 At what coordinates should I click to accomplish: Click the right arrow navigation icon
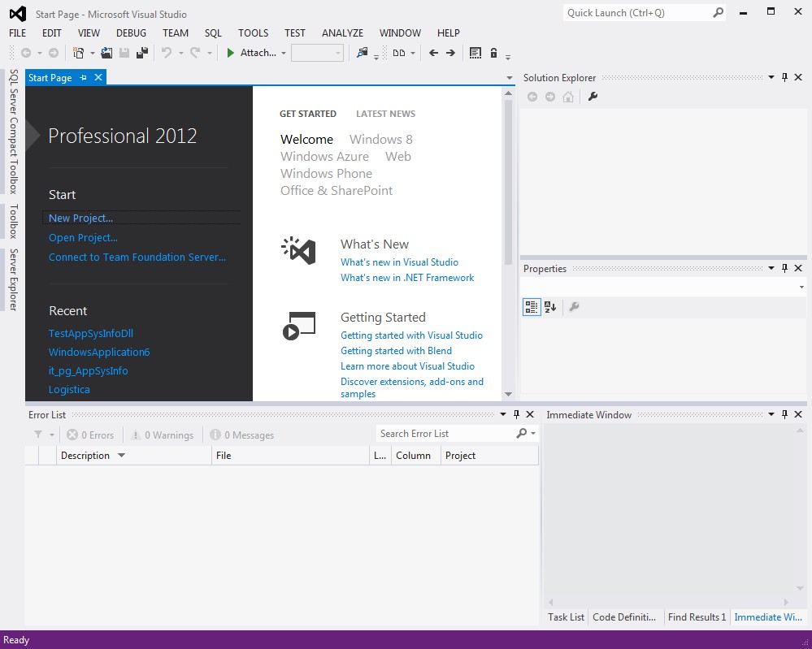(x=450, y=53)
